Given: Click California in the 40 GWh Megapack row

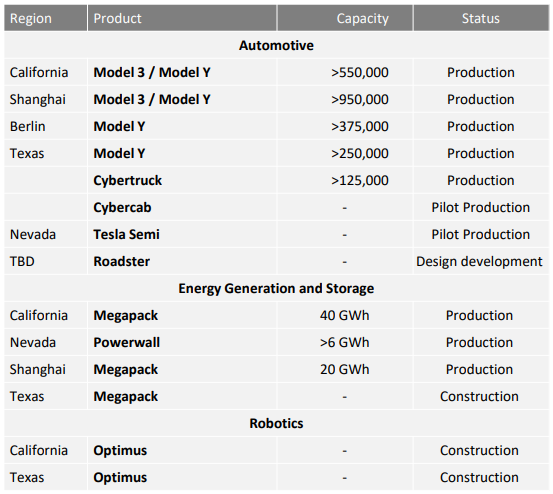Looking at the screenshot, I should tap(39, 315).
